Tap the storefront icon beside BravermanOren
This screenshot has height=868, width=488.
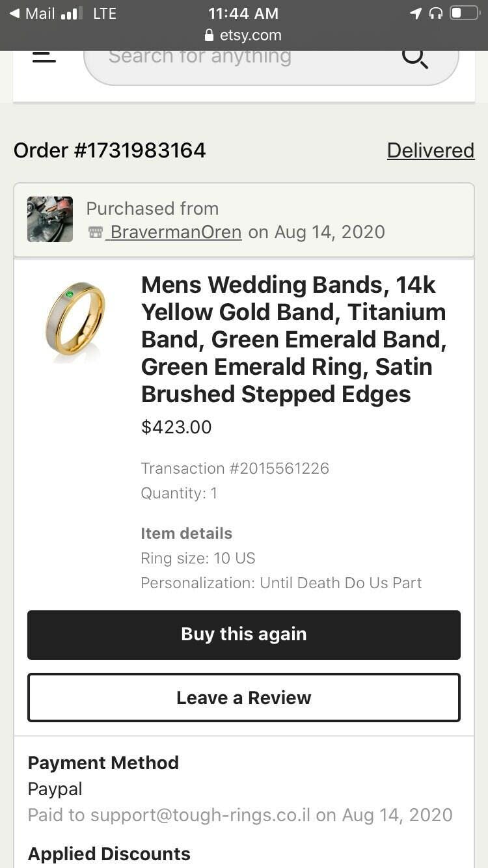click(96, 232)
